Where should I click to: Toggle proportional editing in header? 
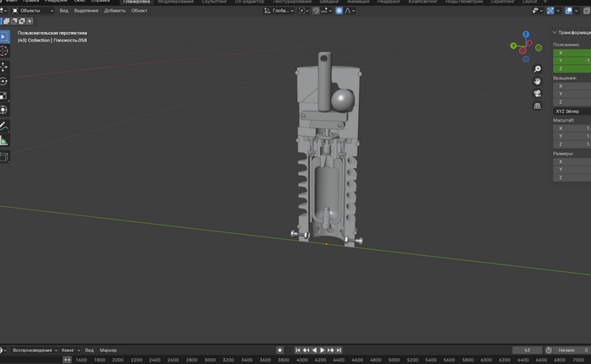[x=339, y=11]
